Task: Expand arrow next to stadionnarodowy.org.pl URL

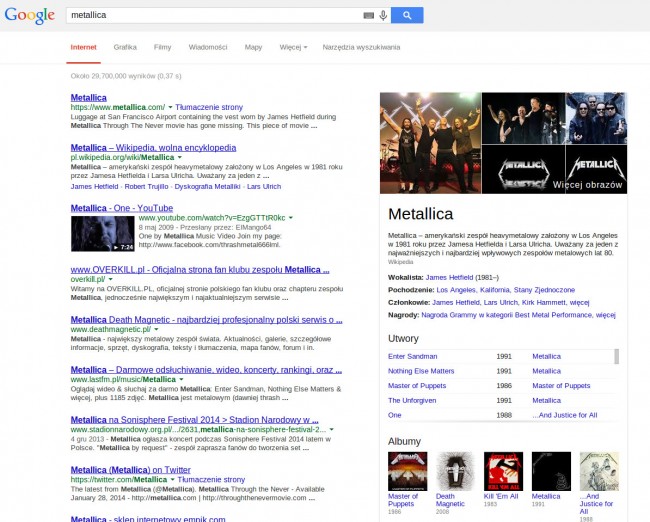Action: (x=331, y=430)
